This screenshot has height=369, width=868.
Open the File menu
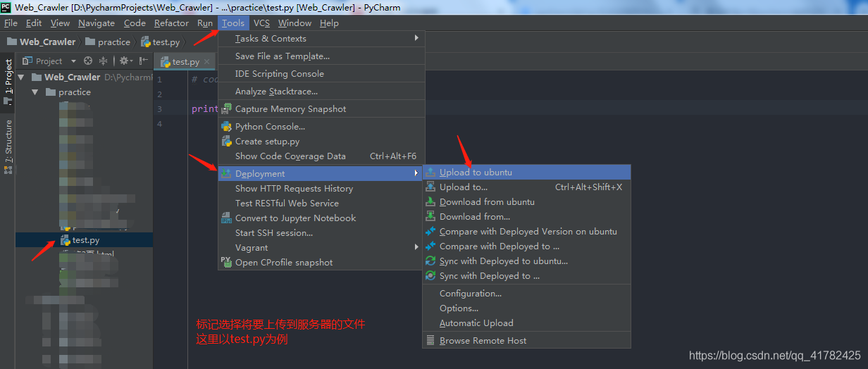(x=11, y=23)
